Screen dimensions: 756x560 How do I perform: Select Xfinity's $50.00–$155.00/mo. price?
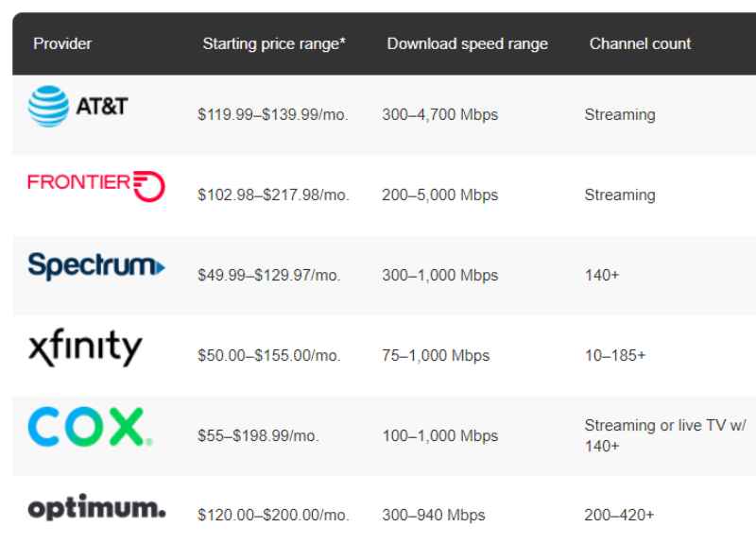[269, 356]
